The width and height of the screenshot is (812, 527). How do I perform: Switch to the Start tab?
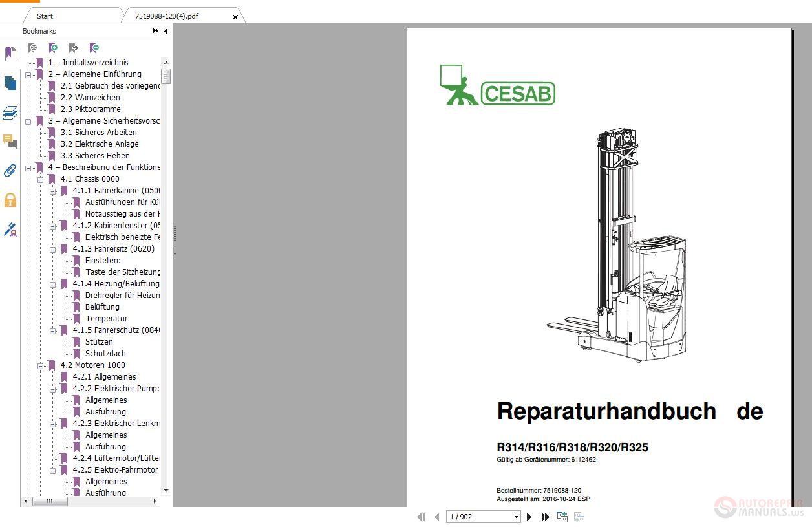45,16
